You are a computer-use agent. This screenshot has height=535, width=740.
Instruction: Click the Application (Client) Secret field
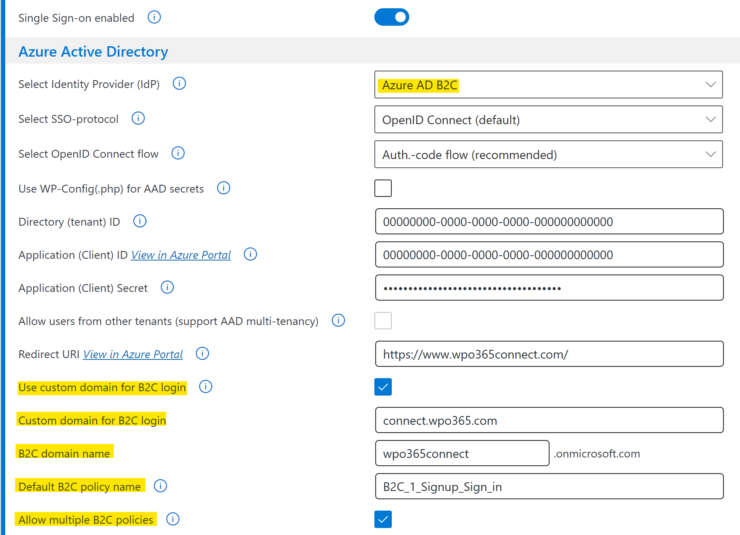[x=549, y=288]
